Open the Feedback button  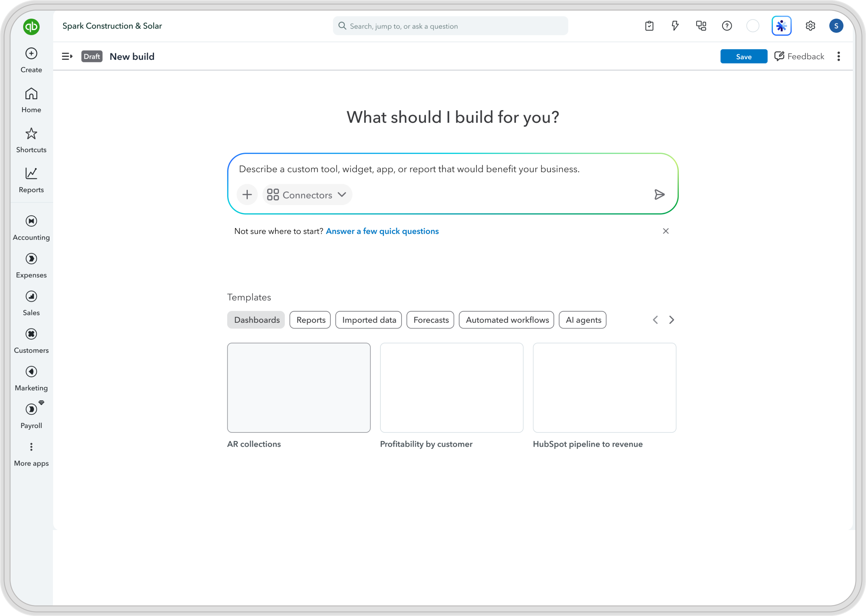799,57
